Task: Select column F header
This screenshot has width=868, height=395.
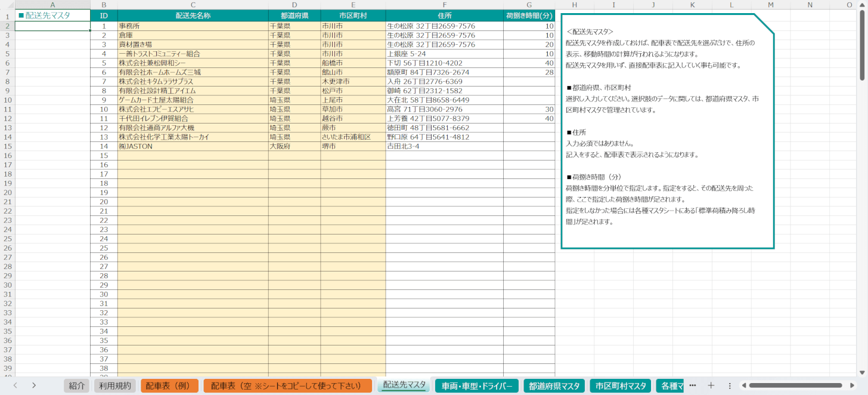Action: point(444,5)
